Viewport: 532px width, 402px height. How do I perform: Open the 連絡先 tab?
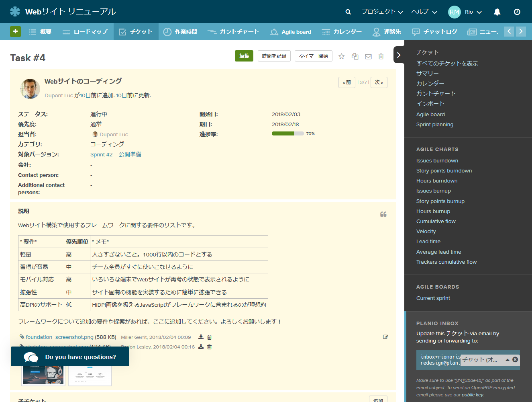tap(387, 32)
